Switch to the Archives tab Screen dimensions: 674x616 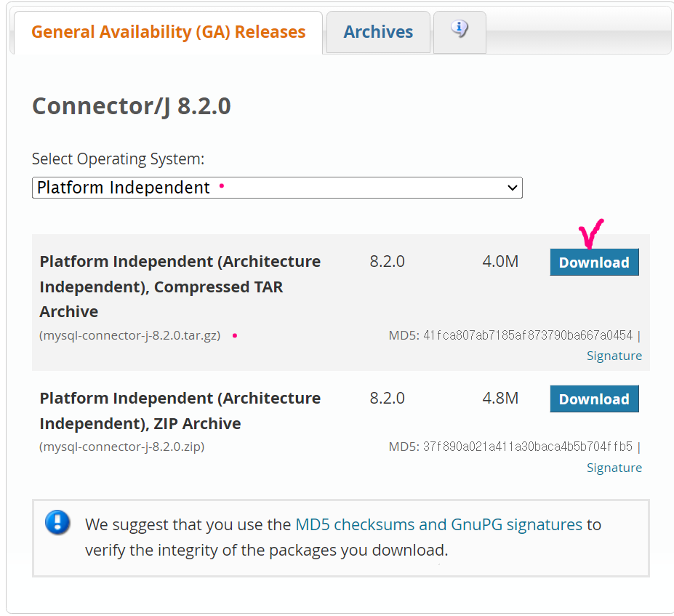coord(378,32)
